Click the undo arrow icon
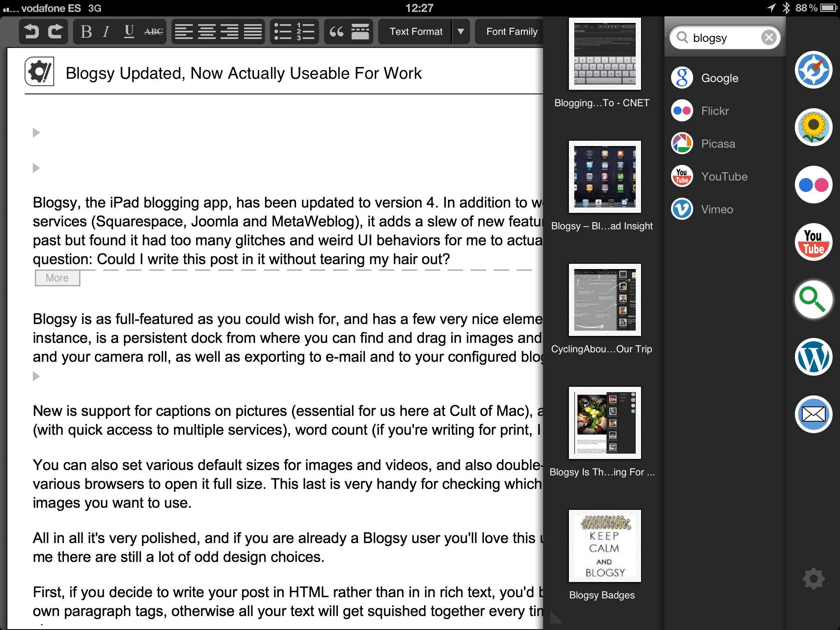The width and height of the screenshot is (840, 630). click(x=32, y=32)
